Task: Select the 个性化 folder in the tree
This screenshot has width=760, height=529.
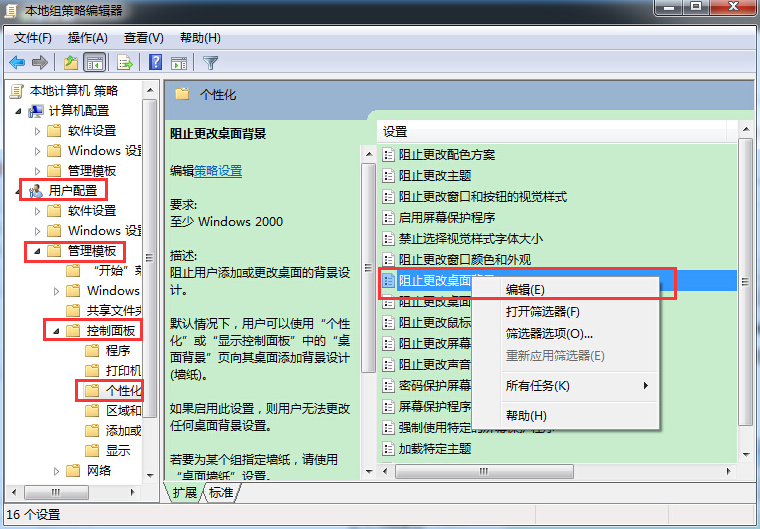Action: pos(123,390)
